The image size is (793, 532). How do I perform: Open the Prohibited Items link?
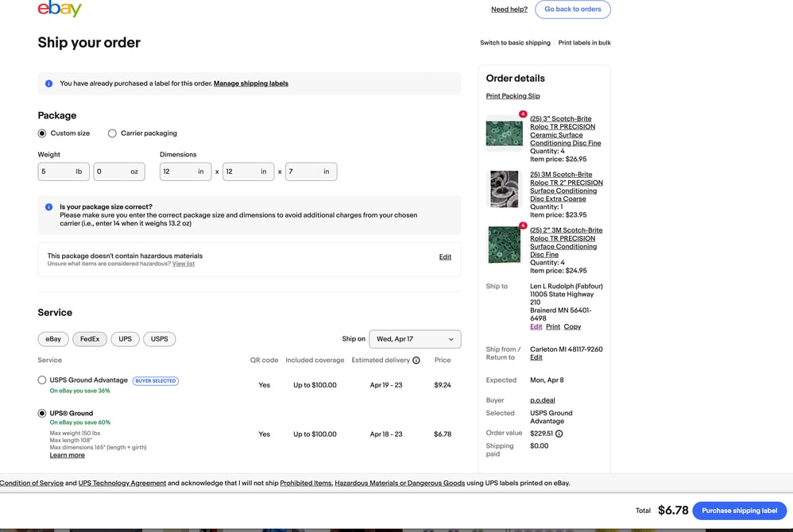click(x=306, y=483)
